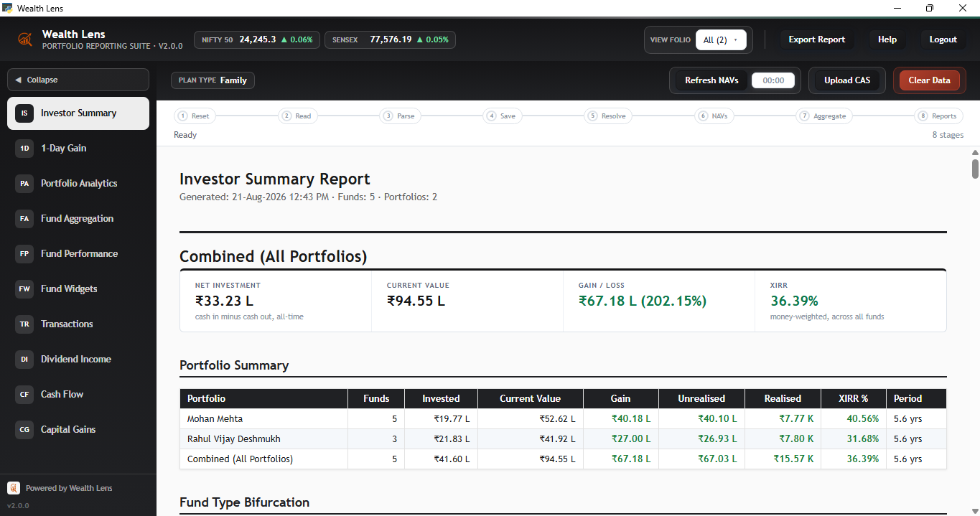Screen dimensions: 980x516
Task: Click the red Clear Data button
Action: [x=929, y=80]
